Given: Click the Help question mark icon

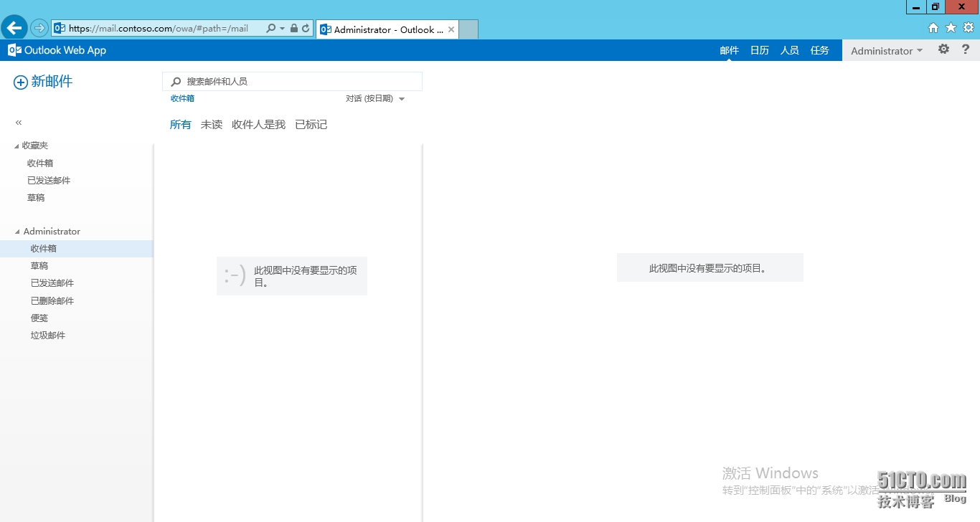Looking at the screenshot, I should pos(966,49).
